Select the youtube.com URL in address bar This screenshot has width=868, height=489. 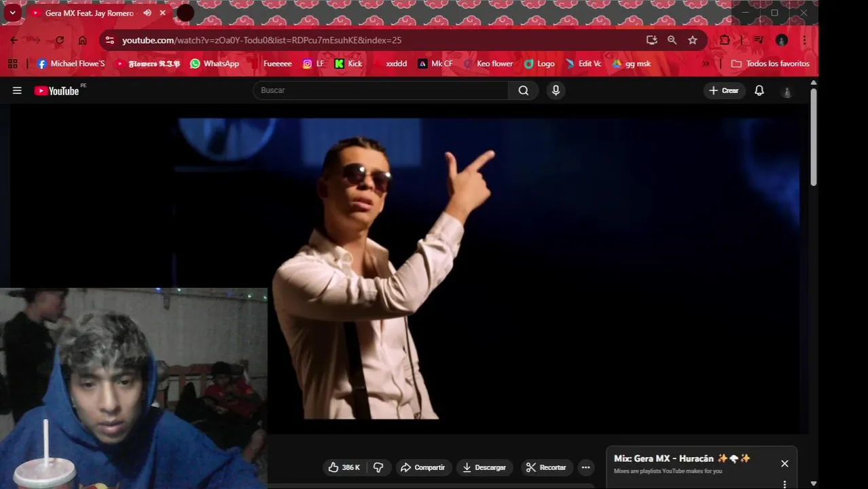261,40
